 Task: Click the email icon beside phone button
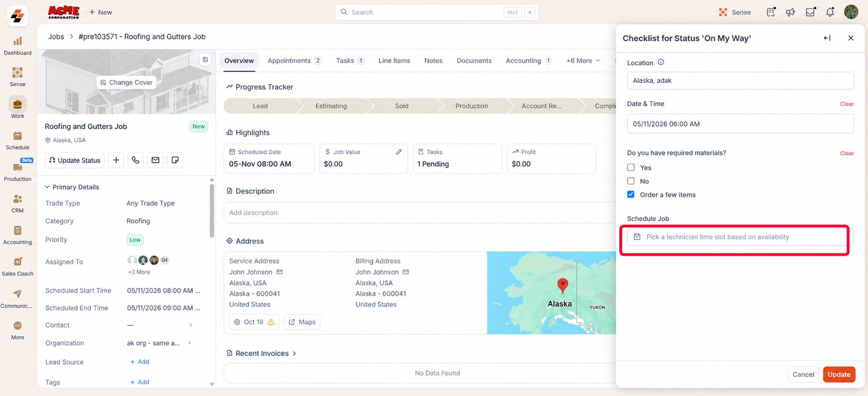point(156,160)
